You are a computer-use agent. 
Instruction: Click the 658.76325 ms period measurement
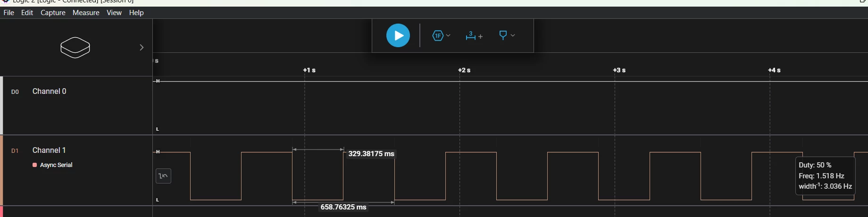343,207
